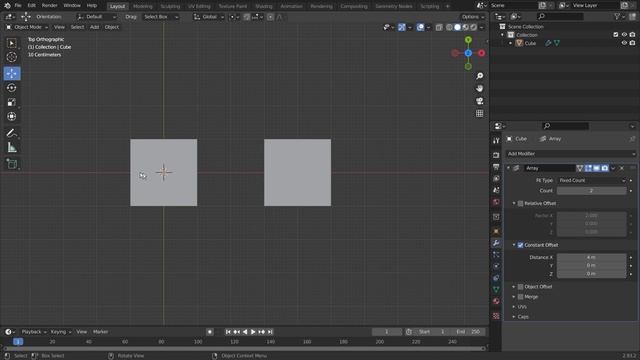Select rendered viewport shading mode
The width and height of the screenshot is (640, 360).
coord(473,27)
